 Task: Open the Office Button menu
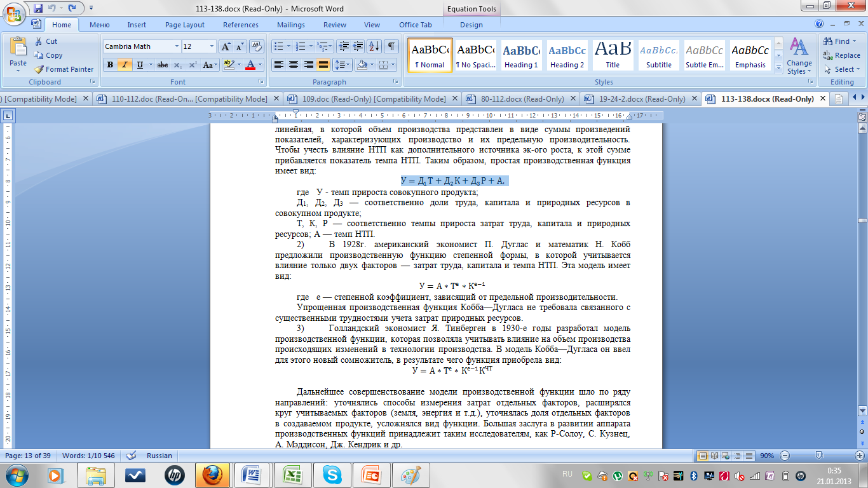coord(14,13)
